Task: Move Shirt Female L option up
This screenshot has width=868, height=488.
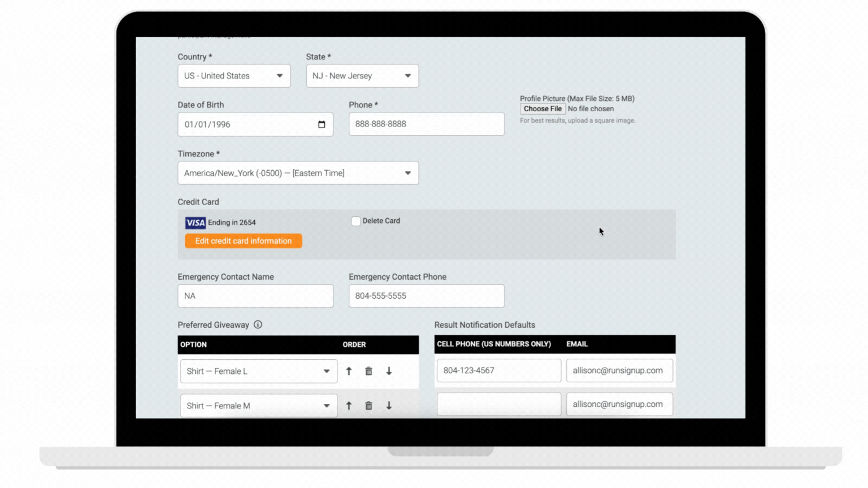Action: [x=349, y=371]
